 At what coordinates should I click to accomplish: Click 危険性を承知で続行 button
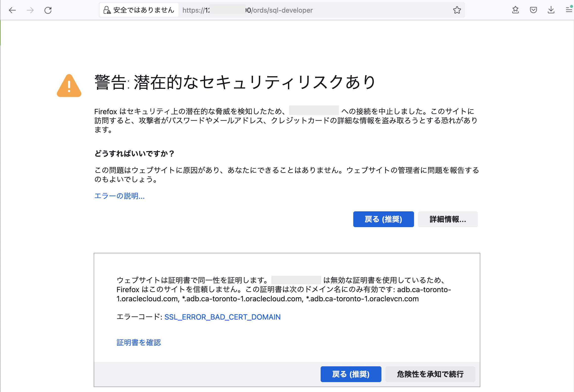pos(430,374)
